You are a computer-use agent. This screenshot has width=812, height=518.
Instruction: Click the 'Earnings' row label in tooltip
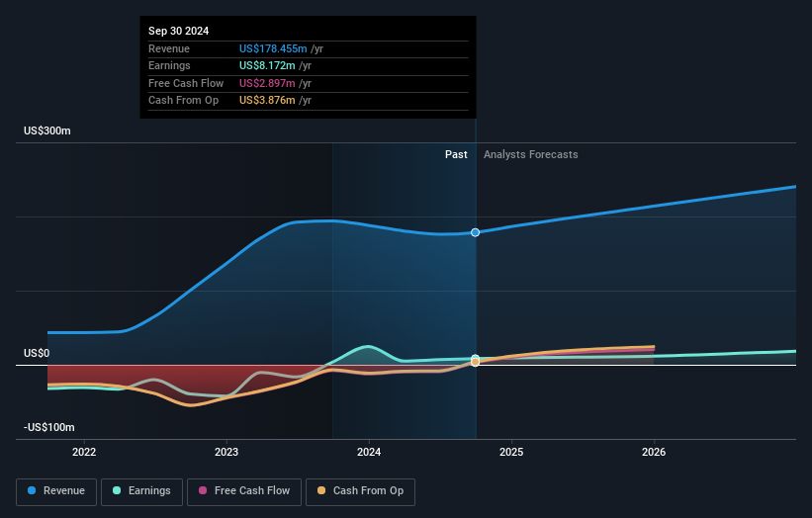point(169,65)
